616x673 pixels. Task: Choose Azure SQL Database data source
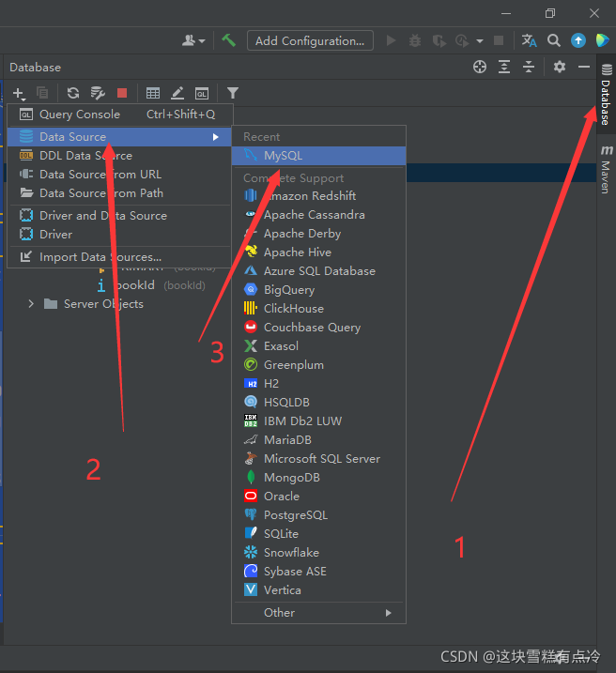(x=318, y=271)
